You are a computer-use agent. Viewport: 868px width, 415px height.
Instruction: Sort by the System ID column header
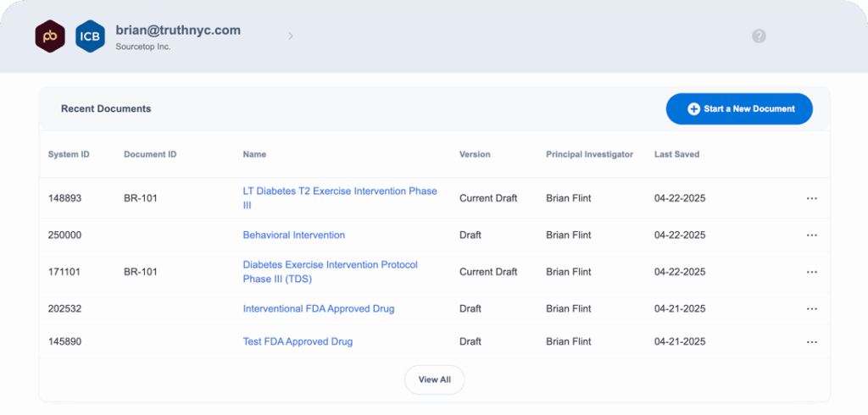tap(69, 154)
